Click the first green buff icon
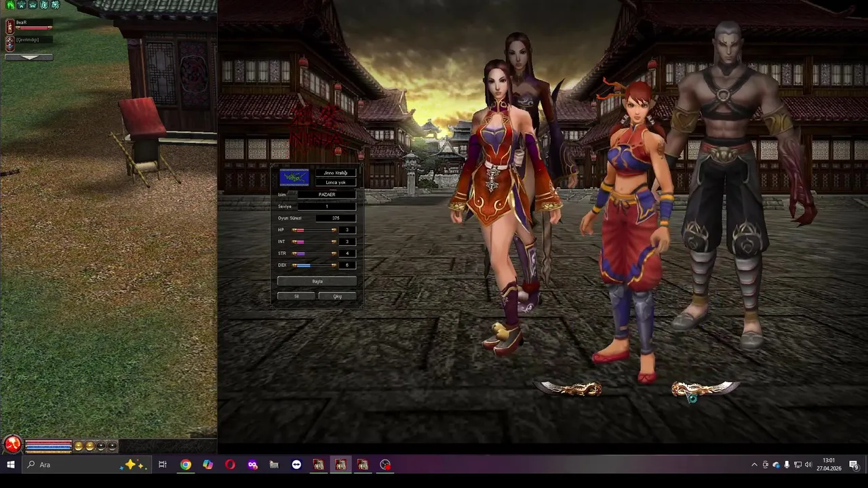The height and width of the screenshot is (488, 868). [10, 5]
